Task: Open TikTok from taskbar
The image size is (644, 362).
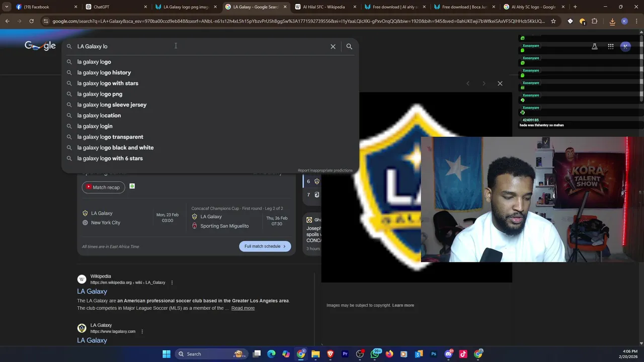Action: pyautogui.click(x=463, y=354)
